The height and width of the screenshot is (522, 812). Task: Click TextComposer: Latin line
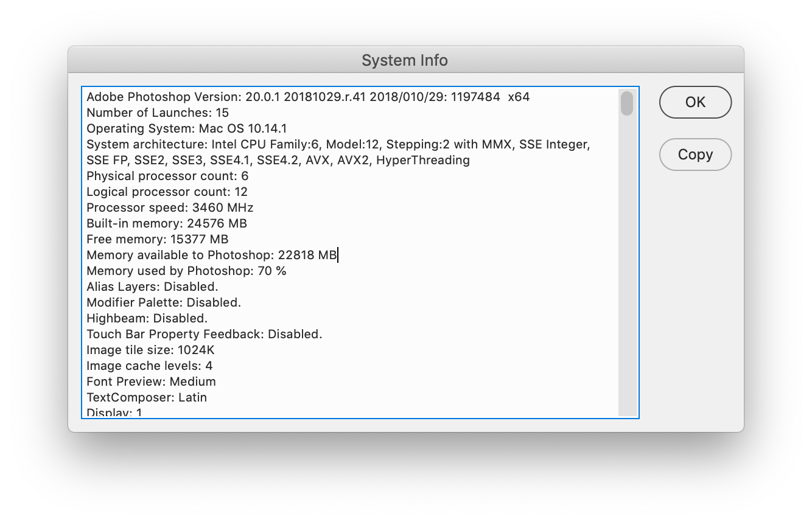tap(147, 397)
